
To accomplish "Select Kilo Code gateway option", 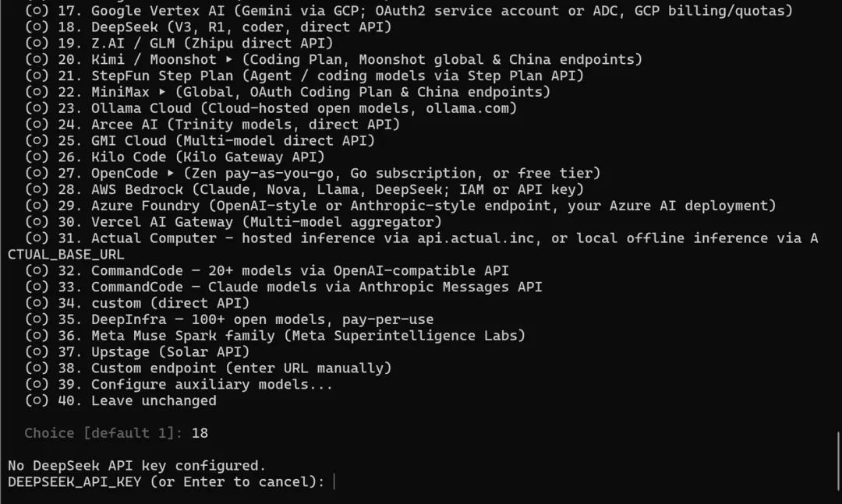I will click(x=175, y=157).
